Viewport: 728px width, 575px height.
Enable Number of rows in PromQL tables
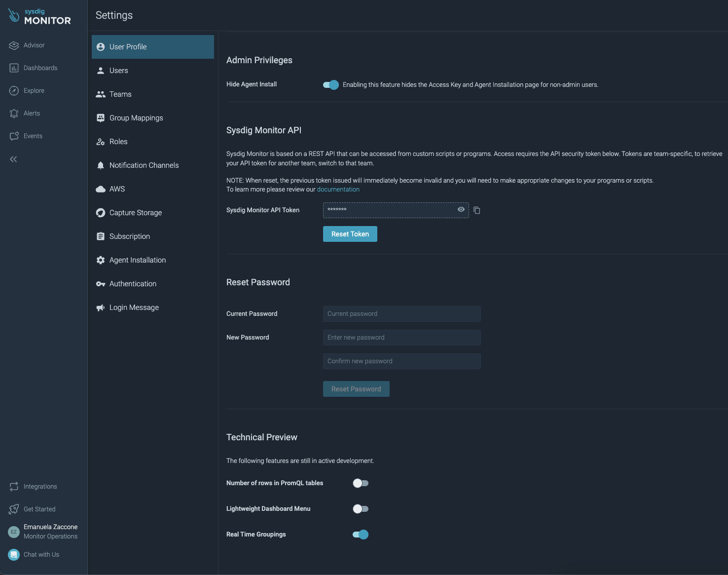(361, 483)
